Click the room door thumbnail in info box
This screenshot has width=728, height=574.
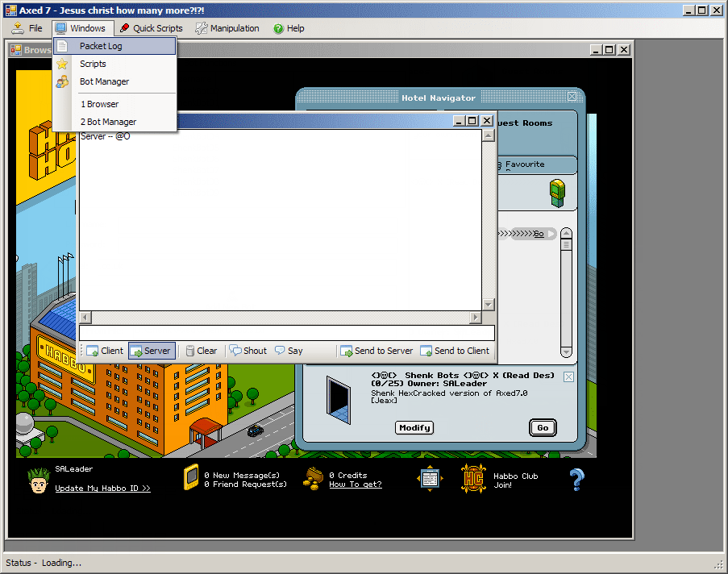(339, 400)
